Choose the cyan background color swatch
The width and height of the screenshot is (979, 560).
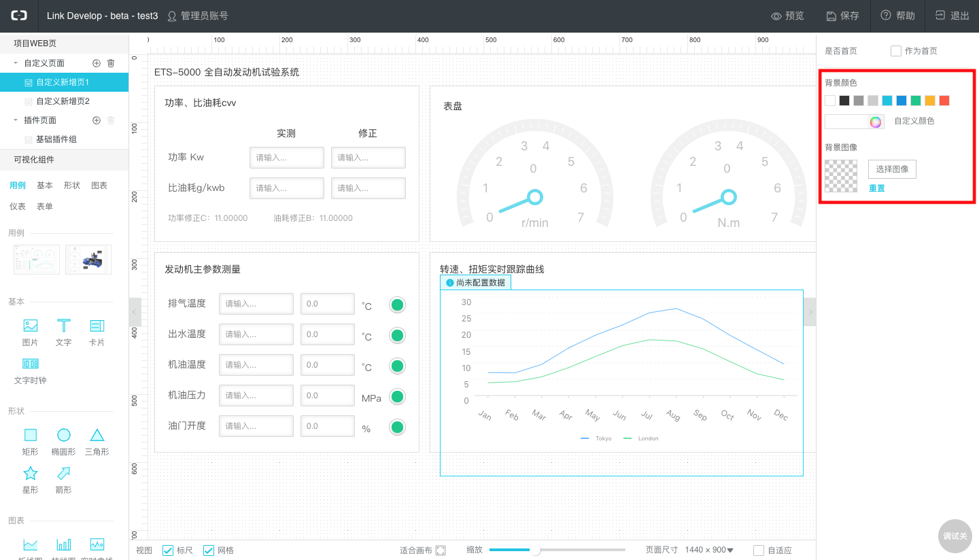(x=887, y=101)
